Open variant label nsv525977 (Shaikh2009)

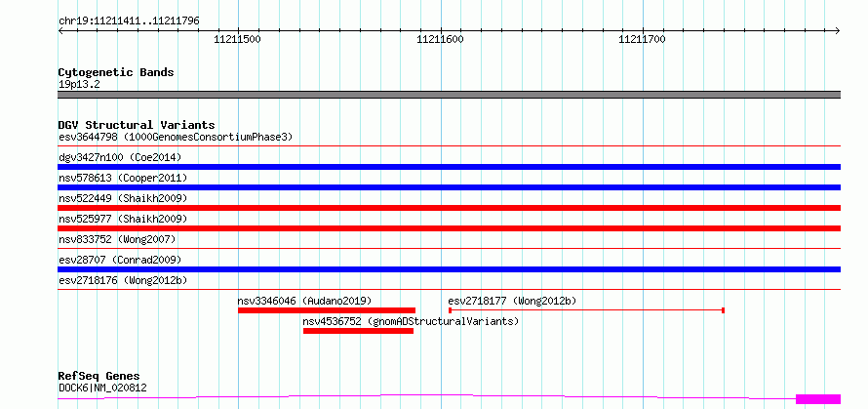(x=123, y=219)
